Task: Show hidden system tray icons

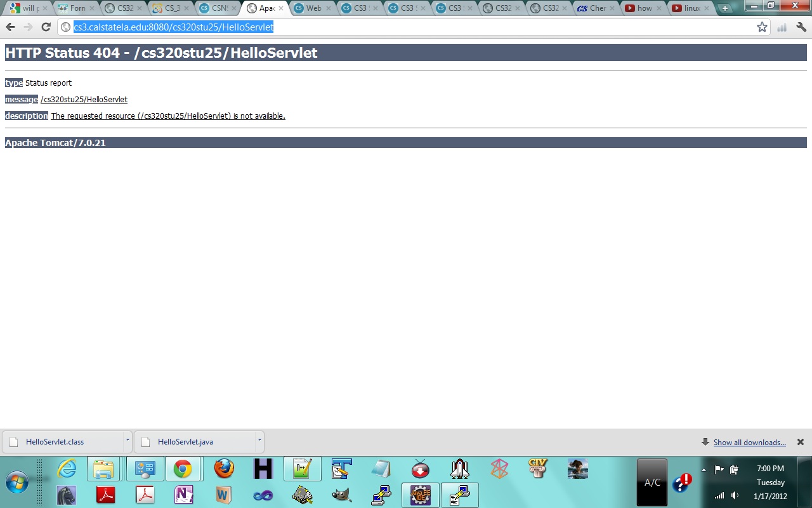Action: (x=704, y=470)
